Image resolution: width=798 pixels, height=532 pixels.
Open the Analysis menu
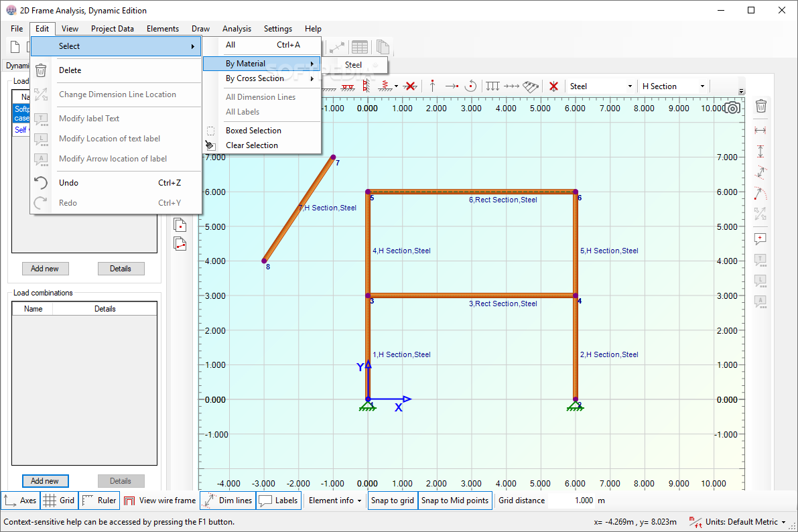(x=237, y=29)
